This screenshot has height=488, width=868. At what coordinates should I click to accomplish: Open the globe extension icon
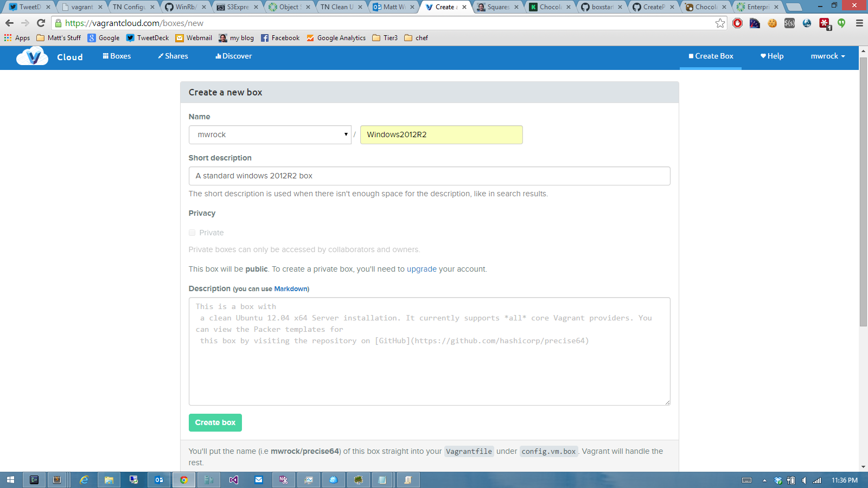(807, 23)
